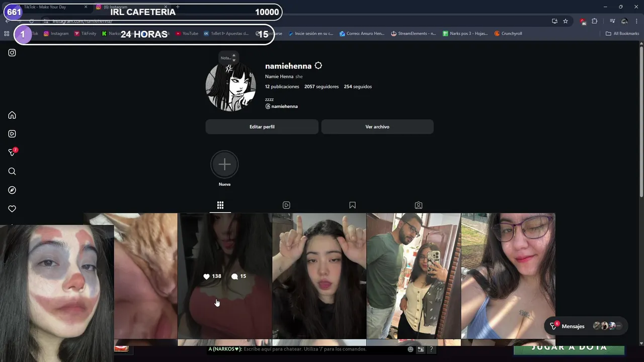Open the Chrome profile avatar

click(624, 21)
